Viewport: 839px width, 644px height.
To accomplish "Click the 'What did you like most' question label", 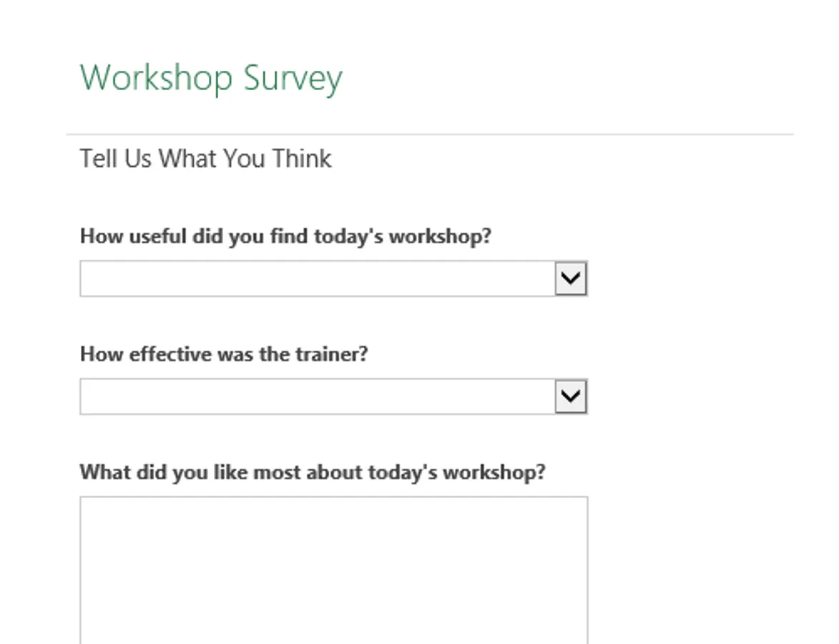I will [x=312, y=472].
